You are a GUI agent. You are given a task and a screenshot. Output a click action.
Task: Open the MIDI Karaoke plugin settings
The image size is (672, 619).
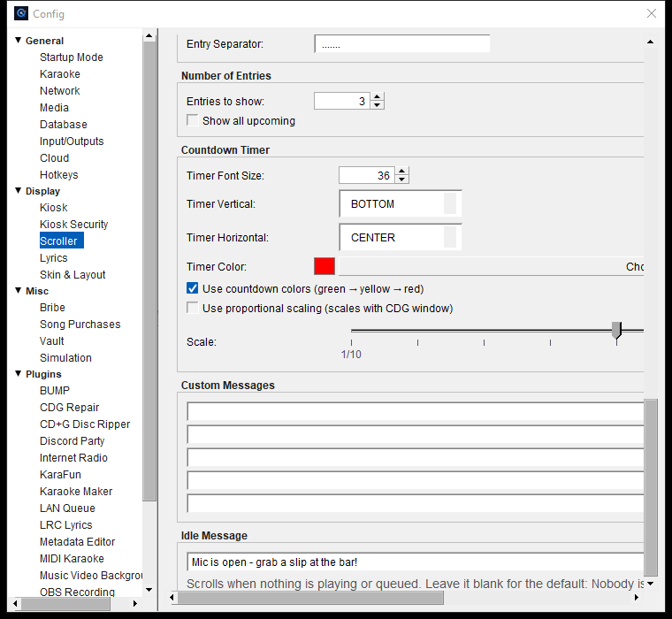72,558
